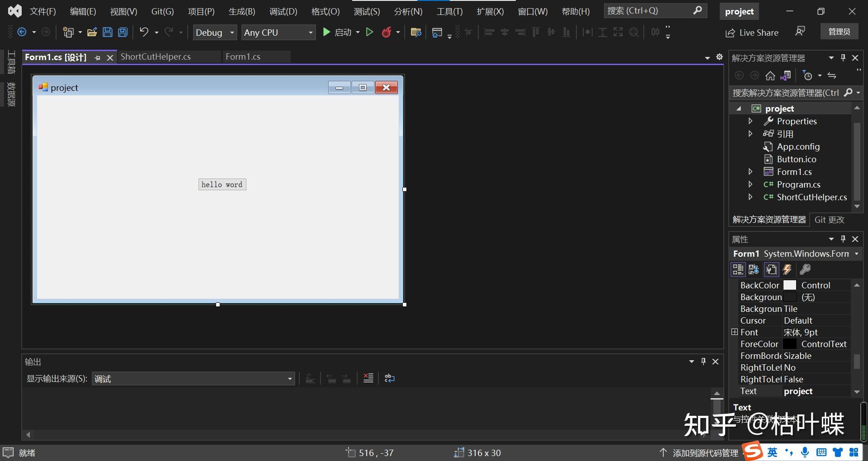Collapse the project root node

click(739, 108)
